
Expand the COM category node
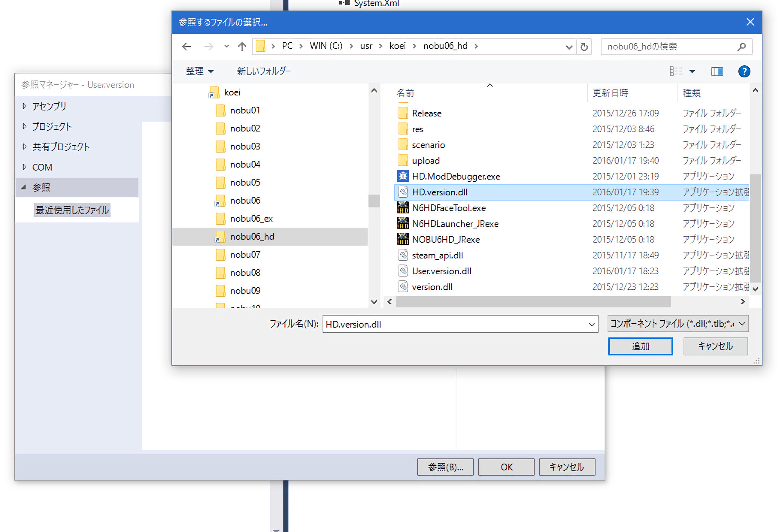(x=24, y=167)
